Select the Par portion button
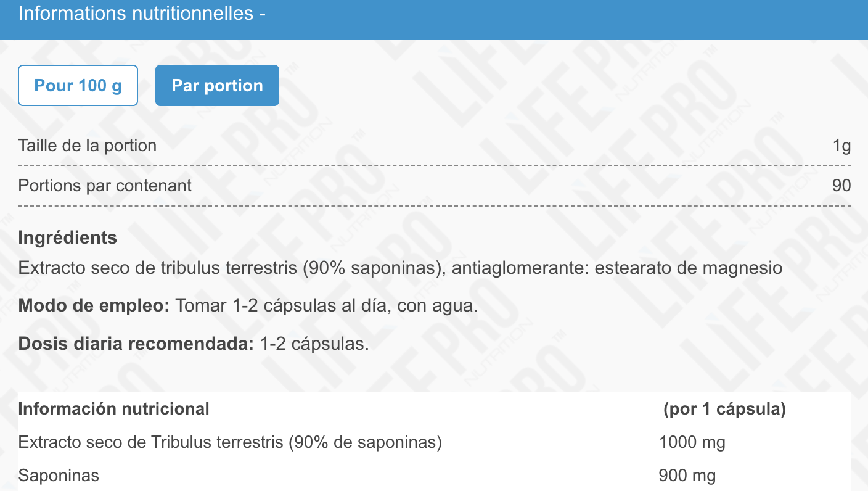Viewport: 868px width, 491px height. 217,85
